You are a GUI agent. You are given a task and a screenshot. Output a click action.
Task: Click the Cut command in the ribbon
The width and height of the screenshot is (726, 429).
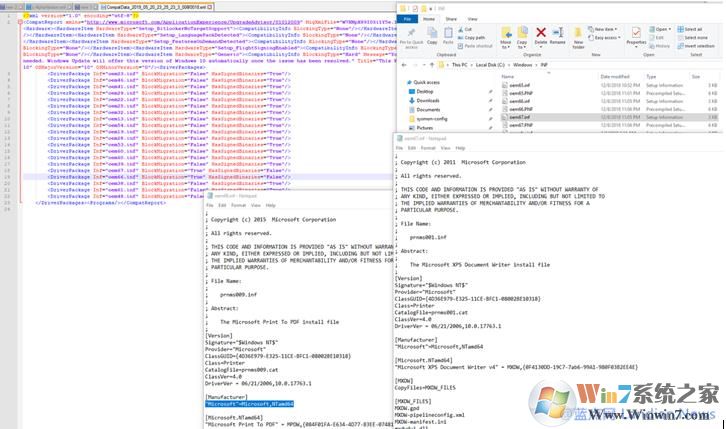(468, 30)
